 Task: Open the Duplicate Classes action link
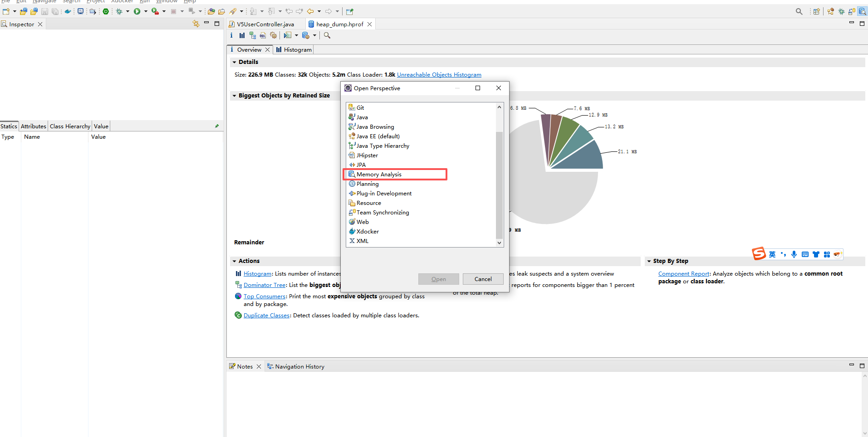tap(266, 315)
